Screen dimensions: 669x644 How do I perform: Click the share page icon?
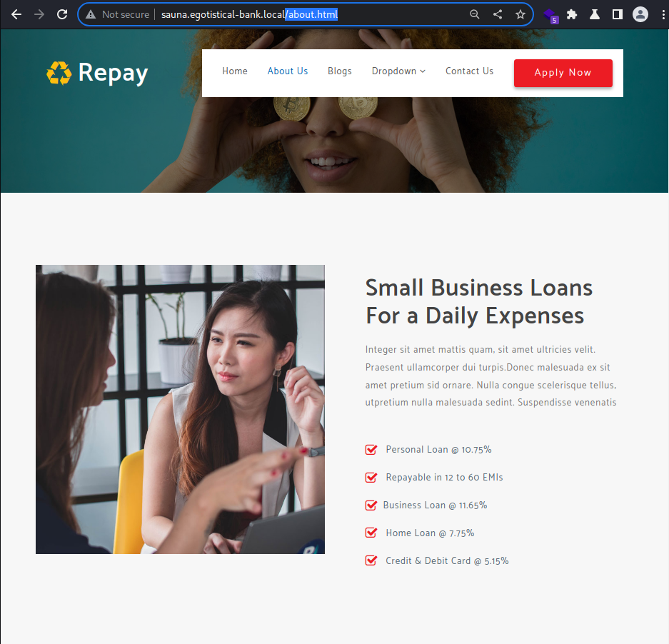pyautogui.click(x=498, y=14)
